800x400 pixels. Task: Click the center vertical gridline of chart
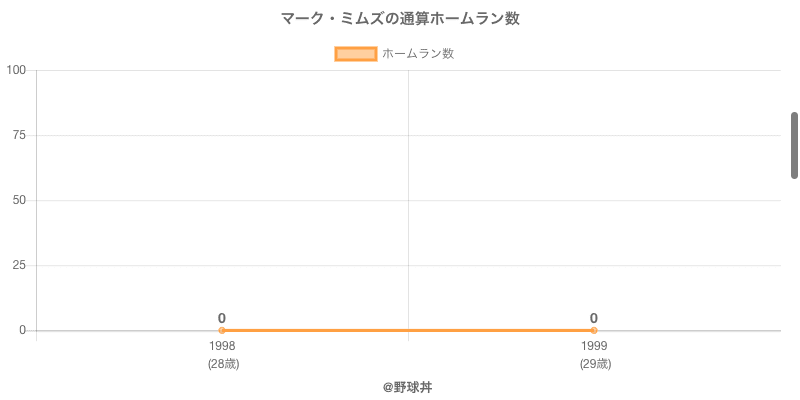(x=408, y=200)
